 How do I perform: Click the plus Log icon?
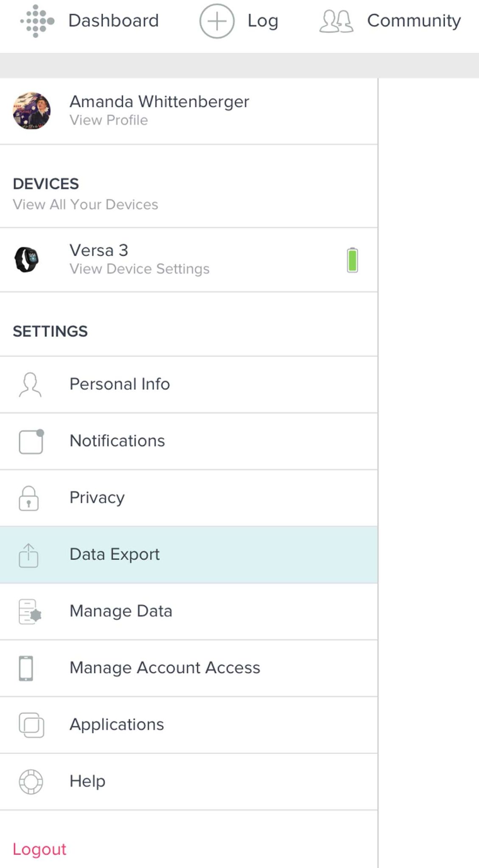(217, 21)
